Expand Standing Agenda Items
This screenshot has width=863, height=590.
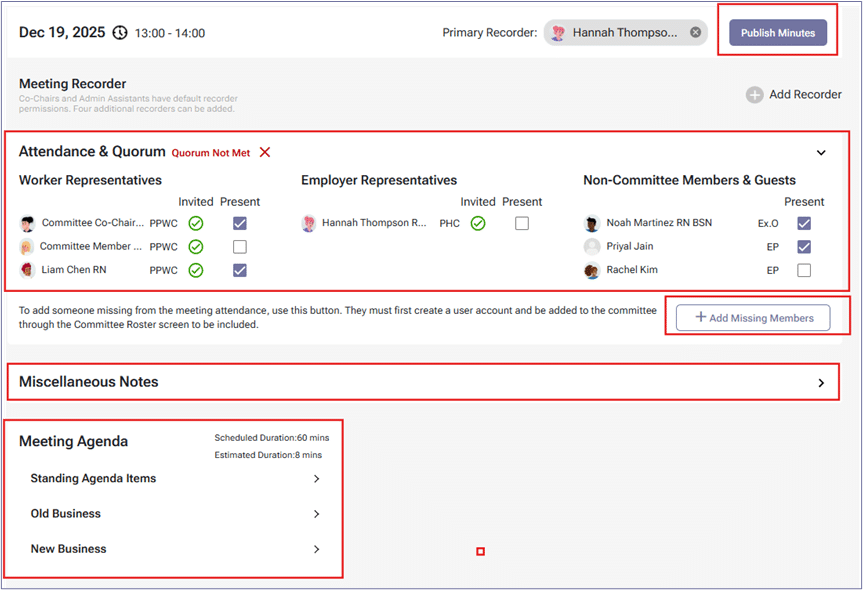(x=316, y=479)
